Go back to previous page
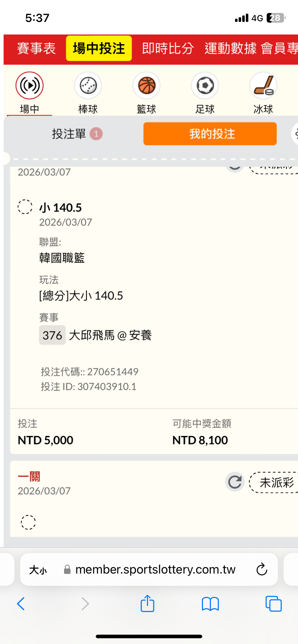 (21, 604)
